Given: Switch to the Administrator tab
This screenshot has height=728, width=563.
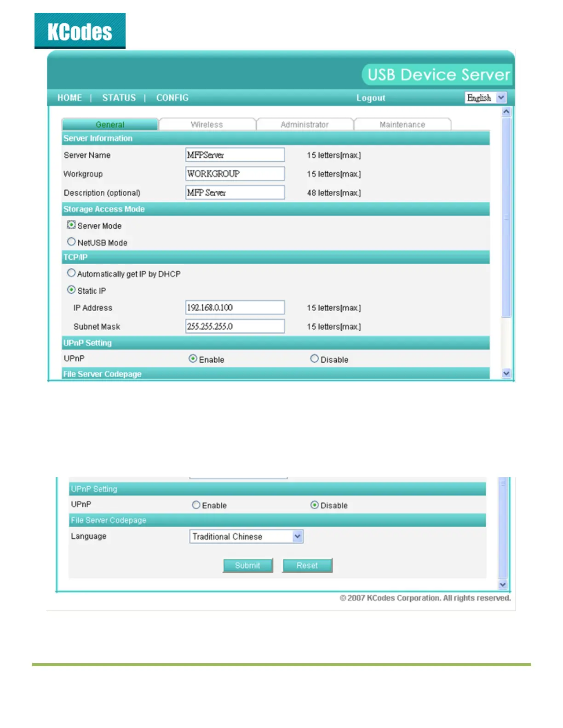Looking at the screenshot, I should click(304, 125).
